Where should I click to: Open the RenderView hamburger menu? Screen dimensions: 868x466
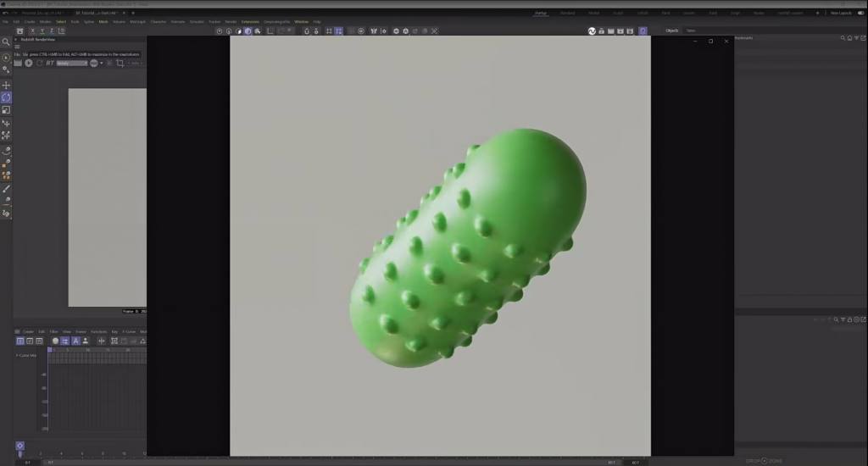(x=17, y=47)
